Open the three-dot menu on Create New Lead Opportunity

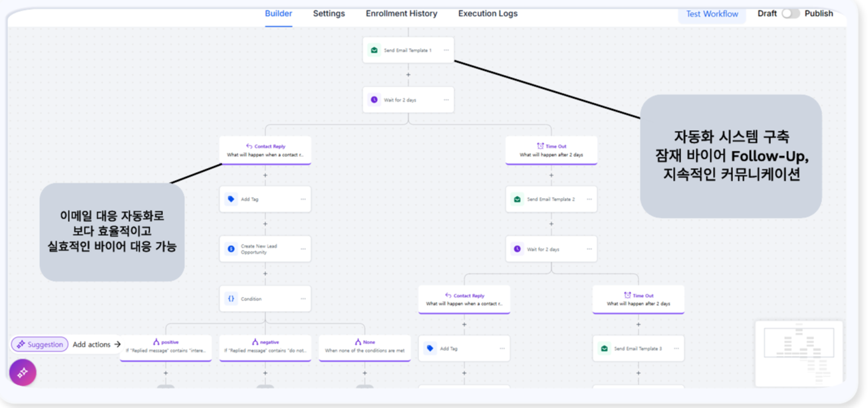[x=303, y=249]
